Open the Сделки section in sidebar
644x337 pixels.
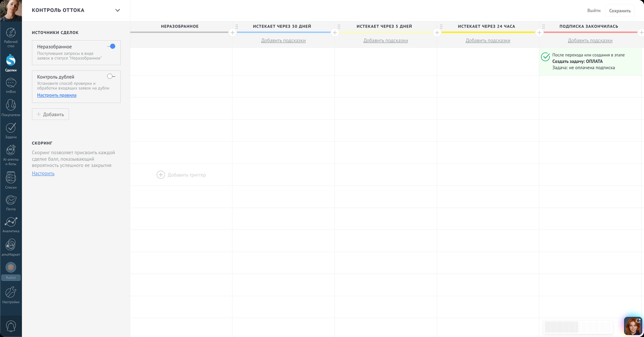point(11,63)
